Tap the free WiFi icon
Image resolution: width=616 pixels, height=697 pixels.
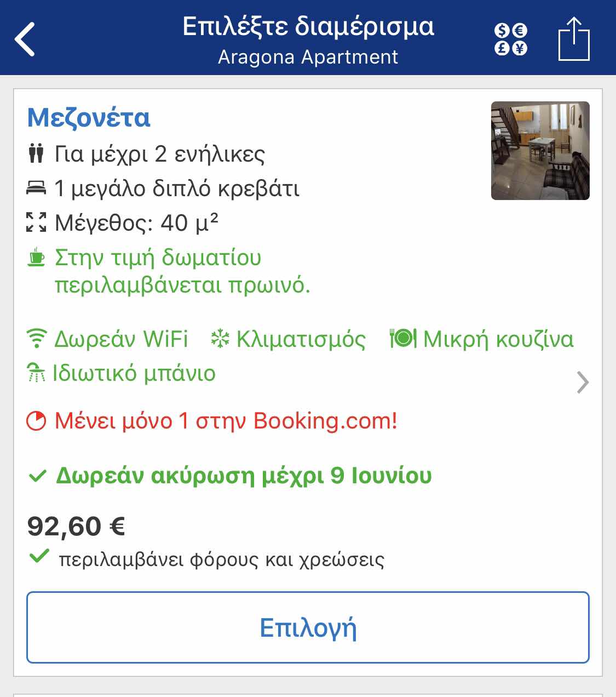click(x=37, y=339)
